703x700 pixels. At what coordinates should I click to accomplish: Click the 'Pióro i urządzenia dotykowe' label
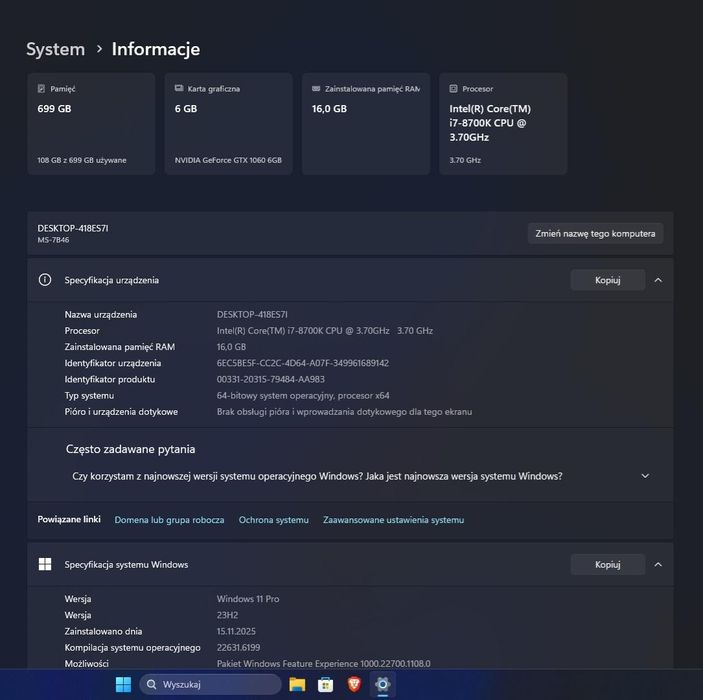pos(121,412)
